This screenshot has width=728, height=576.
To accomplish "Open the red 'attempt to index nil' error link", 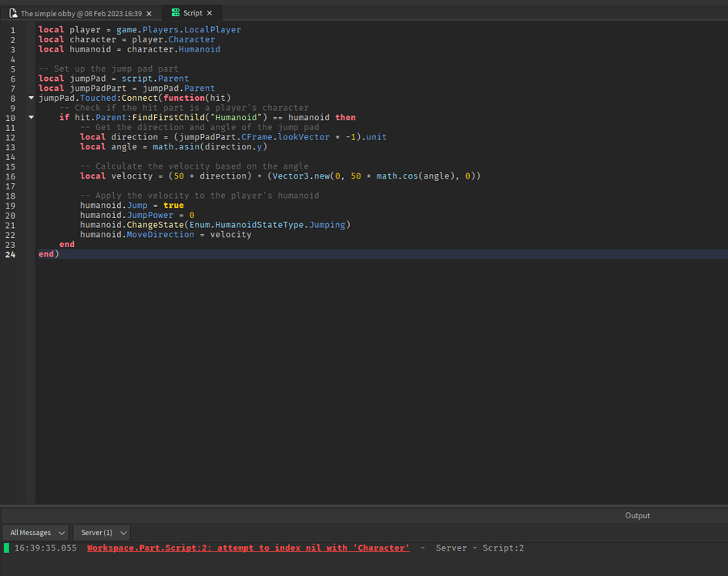I will pos(247,548).
